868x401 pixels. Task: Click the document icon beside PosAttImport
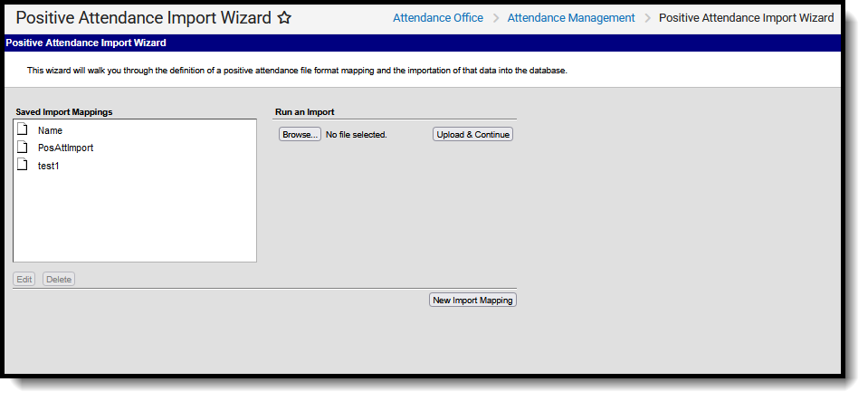coord(22,148)
